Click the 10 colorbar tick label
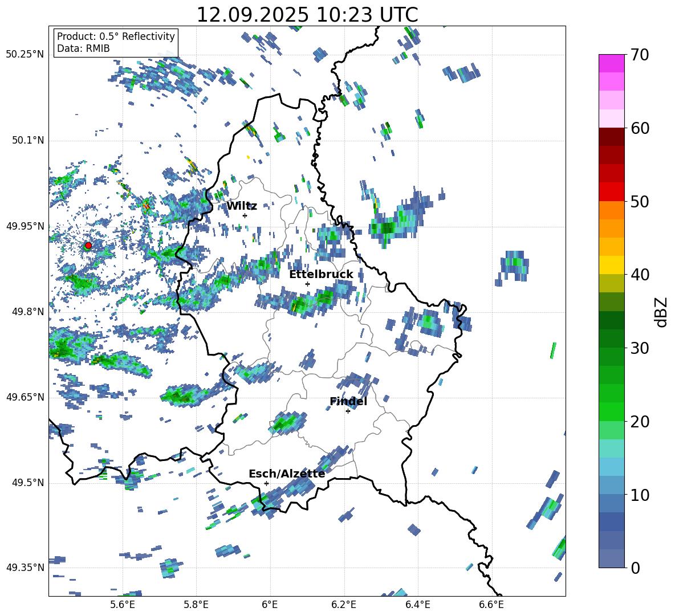Screen dimensions: 675x616 click(x=639, y=495)
